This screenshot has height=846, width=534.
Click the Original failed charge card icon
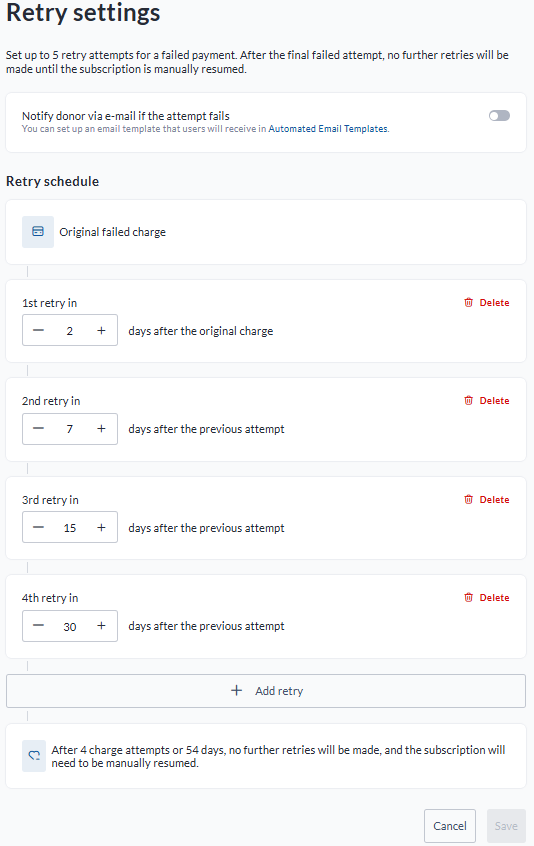pyautogui.click(x=38, y=231)
